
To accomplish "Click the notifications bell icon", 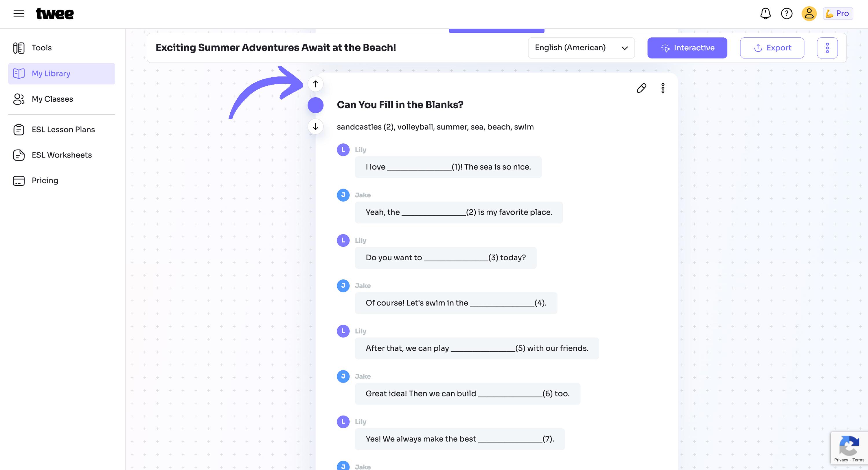I will (x=766, y=14).
